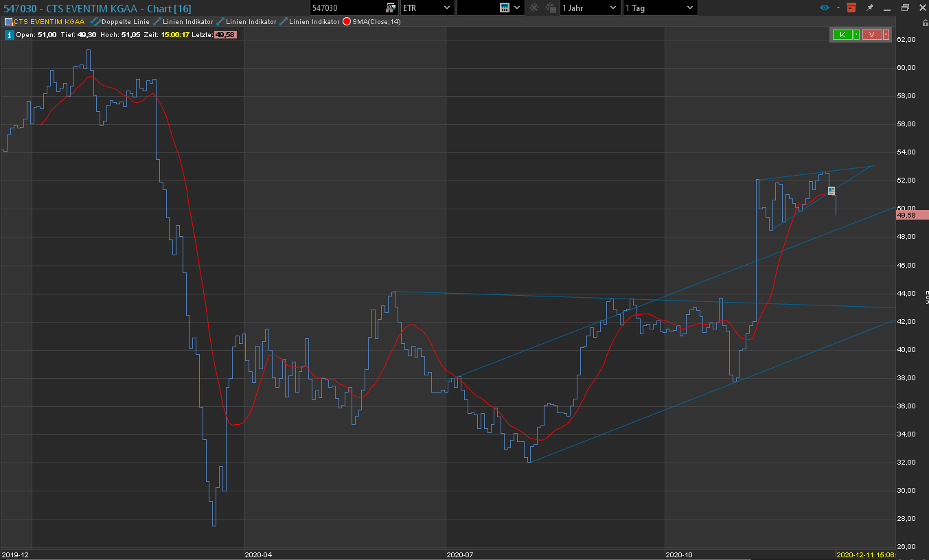
Task: Select the SMA(Close;14) legend entry
Action: pos(376,22)
